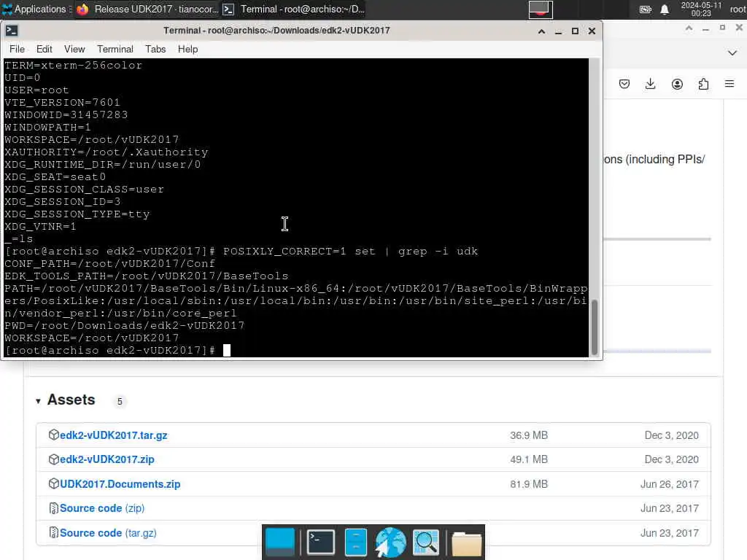Click the file-zip icon beside Source code (zip)
The width and height of the screenshot is (747, 560).
(x=53, y=508)
